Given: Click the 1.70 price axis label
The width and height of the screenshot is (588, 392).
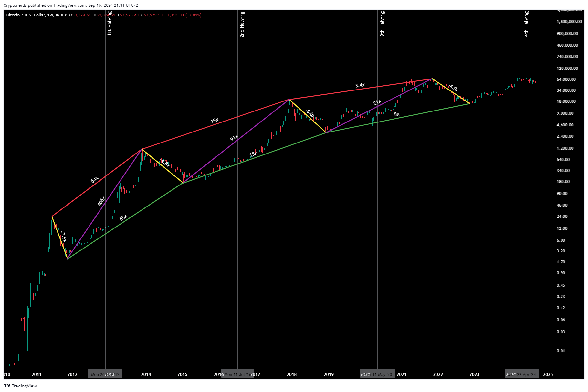Looking at the screenshot, I should pos(561,262).
